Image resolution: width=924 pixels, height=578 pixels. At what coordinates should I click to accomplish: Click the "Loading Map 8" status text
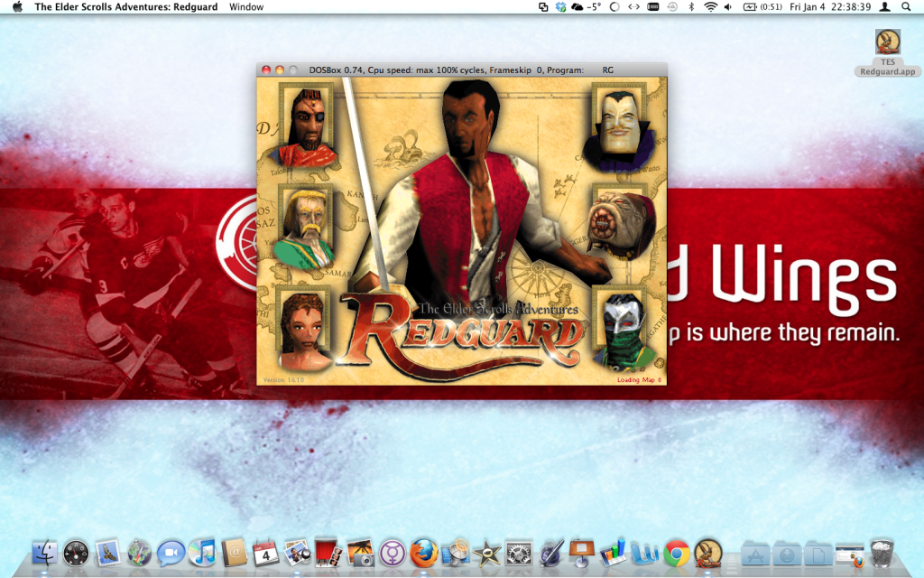pyautogui.click(x=640, y=380)
